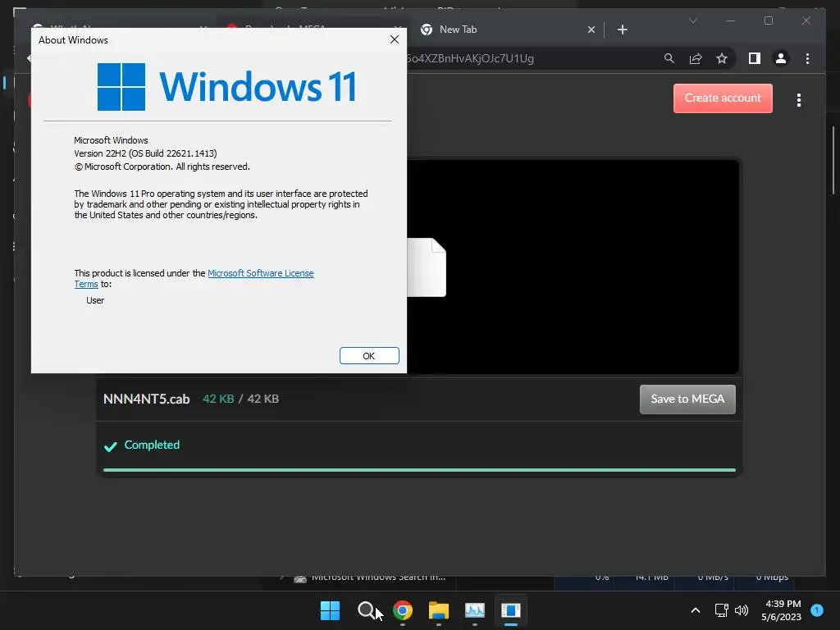Open the clock and date panel
Viewport: 840px width, 630px height.
[781, 610]
